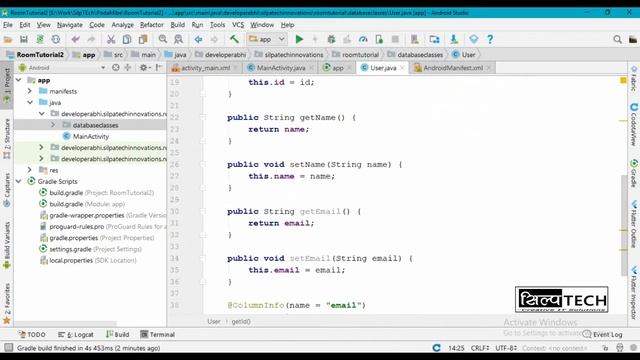
Task: Toggle the Project side panel tab
Action: tap(7, 85)
